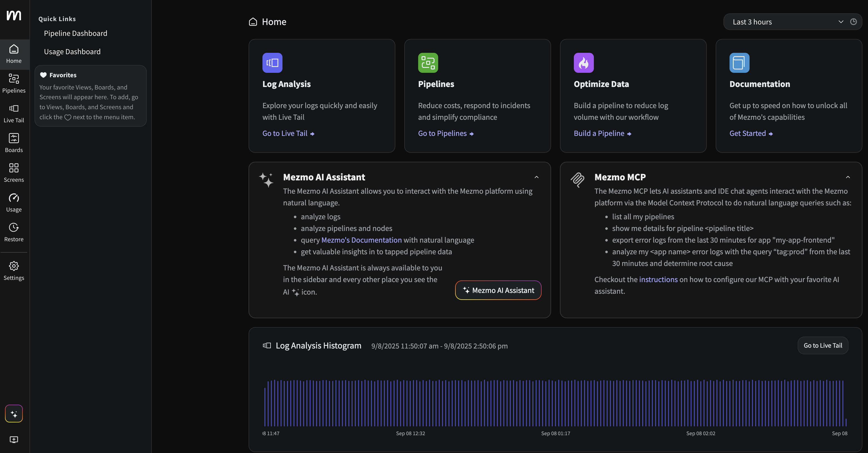This screenshot has width=868, height=453.
Task: Click the Mezmo AI Assistant button
Action: coord(498,290)
